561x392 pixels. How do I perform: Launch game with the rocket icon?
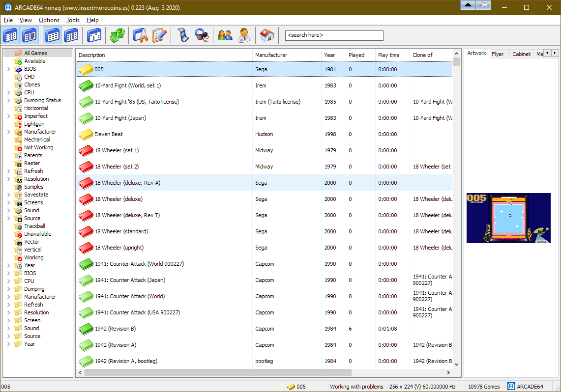[141, 35]
